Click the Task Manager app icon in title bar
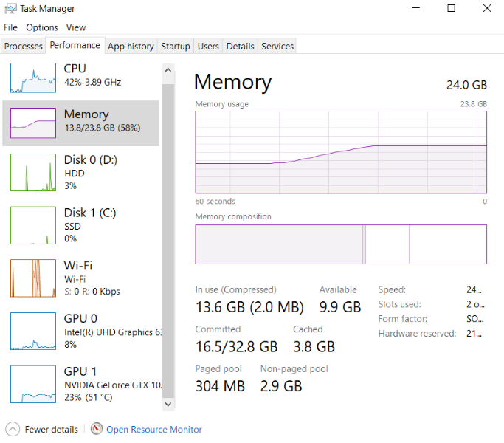This screenshot has height=443, width=504. (10, 9)
